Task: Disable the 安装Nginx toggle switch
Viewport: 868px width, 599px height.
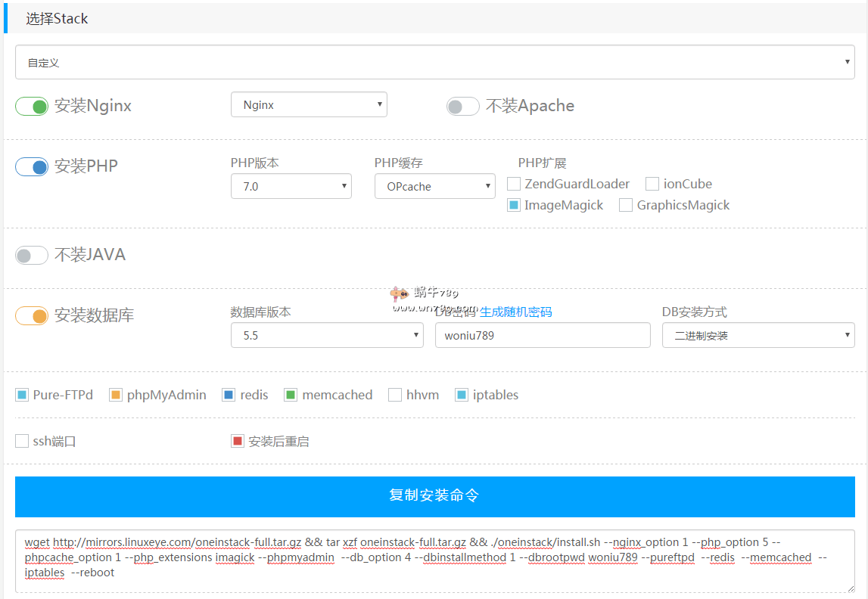Action: [31, 106]
